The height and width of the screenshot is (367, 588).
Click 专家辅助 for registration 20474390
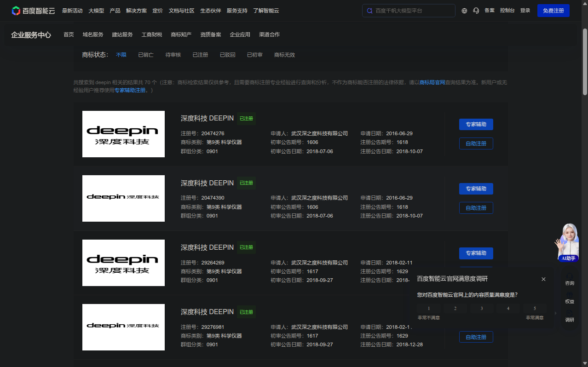click(x=476, y=189)
